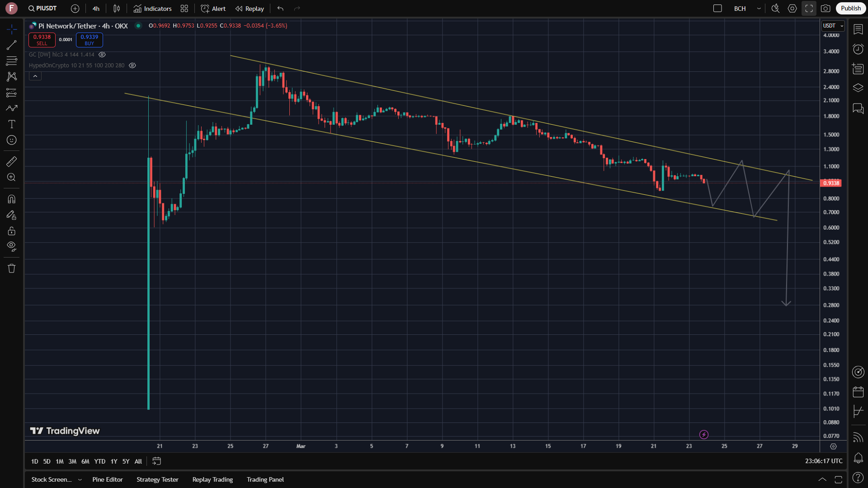
Task: Remove drawings with trash icon
Action: coord(12,268)
